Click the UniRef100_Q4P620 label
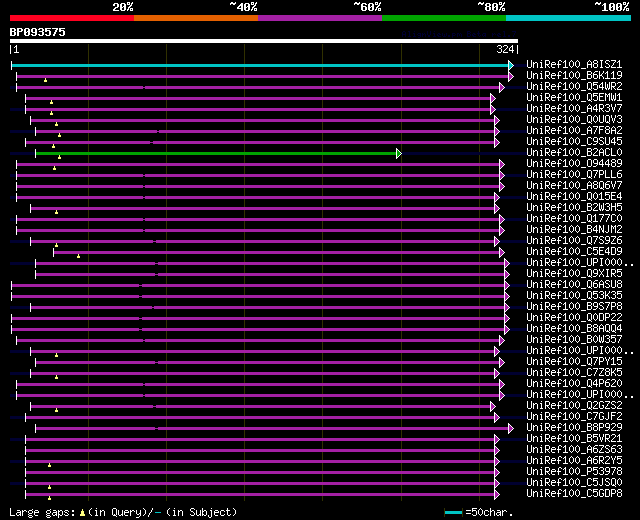 point(574,383)
